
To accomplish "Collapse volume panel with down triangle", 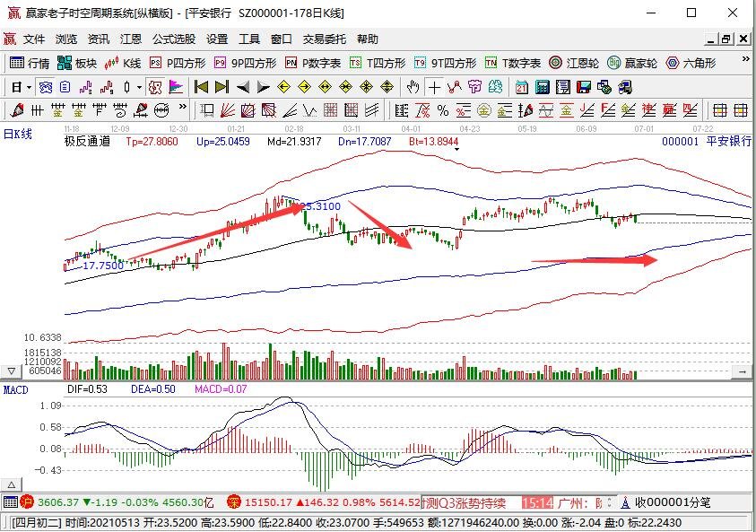I will tap(11, 371).
